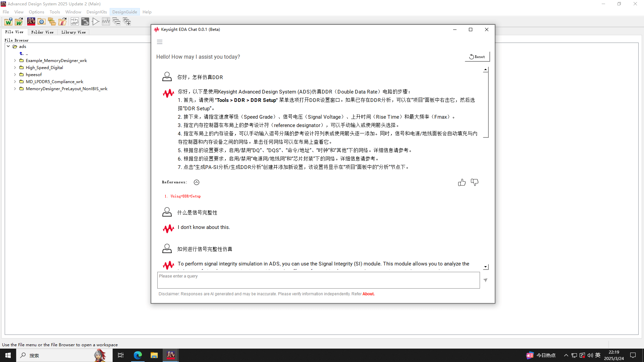Expand Example_MemoryDesigner_wrk folder
The image size is (644, 362).
coord(15,61)
